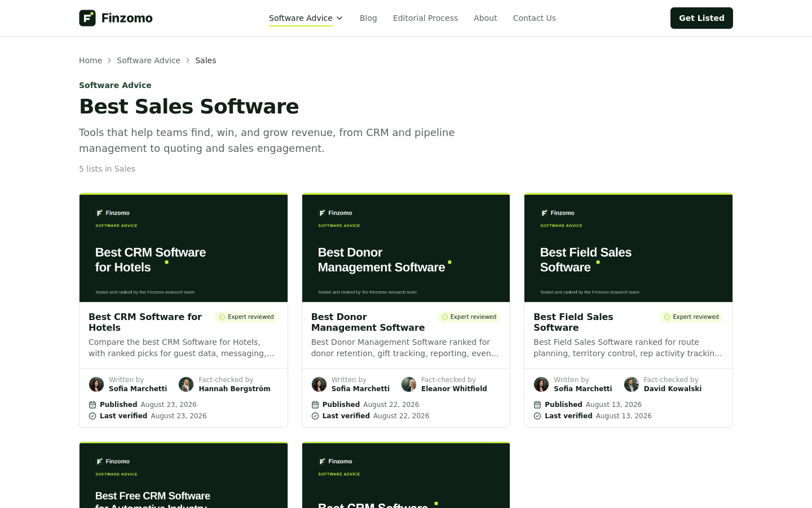Expand the Software Advice dropdown chevron
This screenshot has height=508, width=812.
pos(339,18)
